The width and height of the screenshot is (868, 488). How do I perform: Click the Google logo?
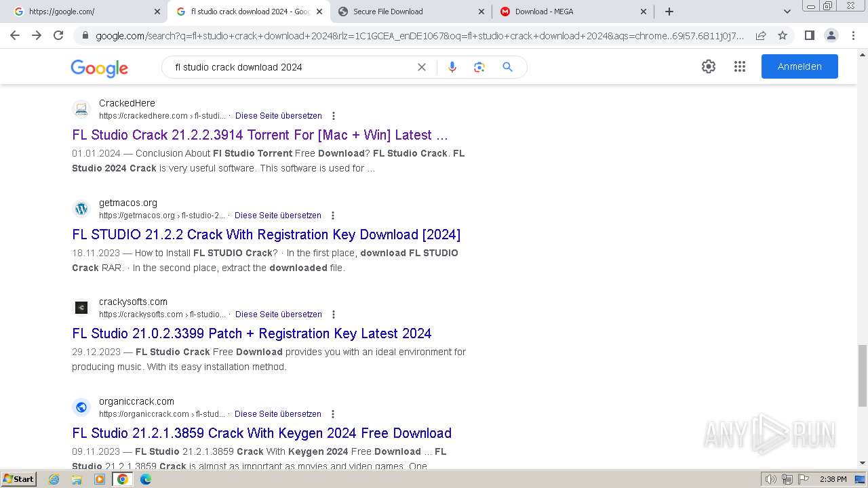(x=99, y=68)
